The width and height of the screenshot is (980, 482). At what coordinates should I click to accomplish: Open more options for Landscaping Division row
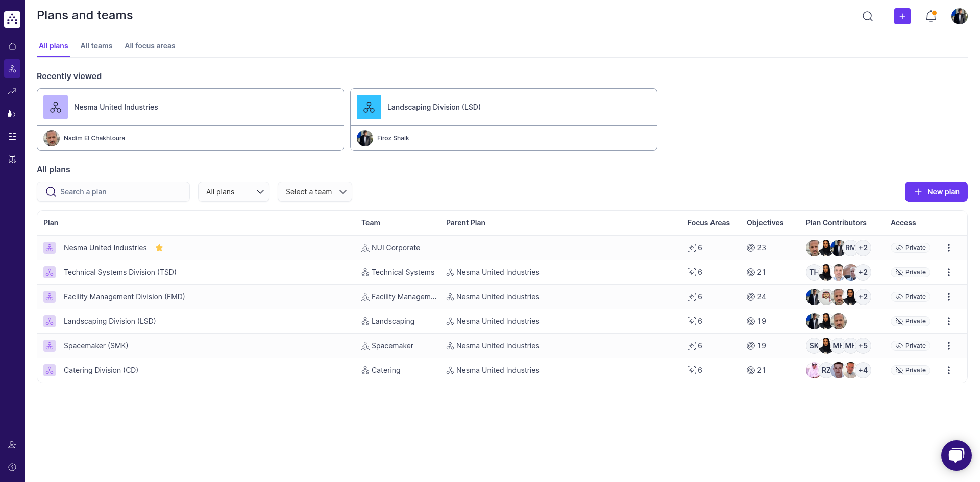tap(948, 321)
